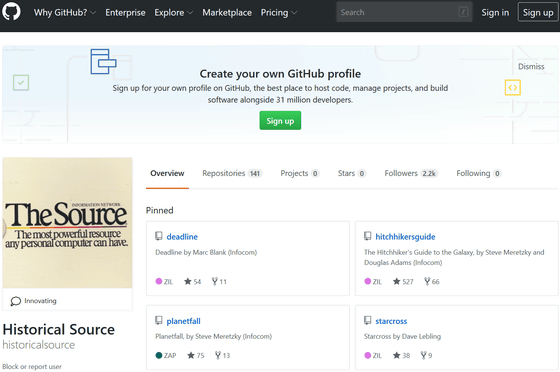Open the planetfall repository link
Screen dimensions: 560x372
click(x=183, y=321)
